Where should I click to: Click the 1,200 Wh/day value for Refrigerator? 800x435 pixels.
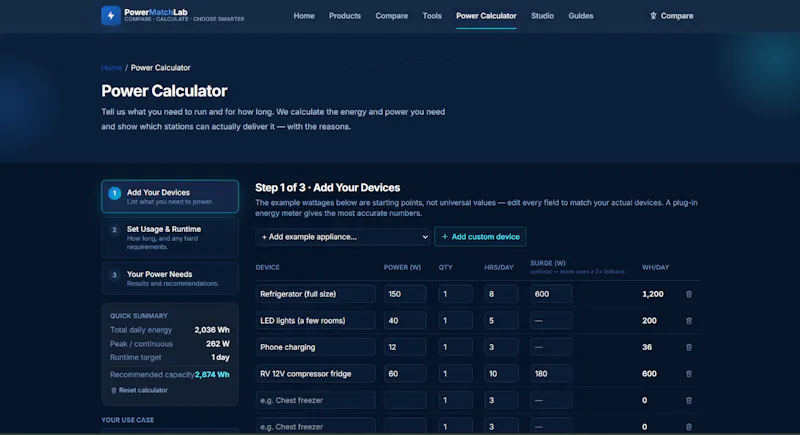coord(653,294)
